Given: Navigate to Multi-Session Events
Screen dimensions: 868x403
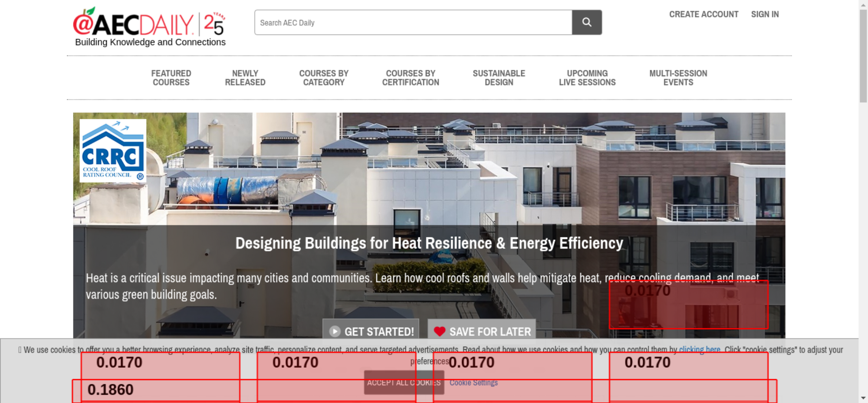Looking at the screenshot, I should (x=678, y=78).
